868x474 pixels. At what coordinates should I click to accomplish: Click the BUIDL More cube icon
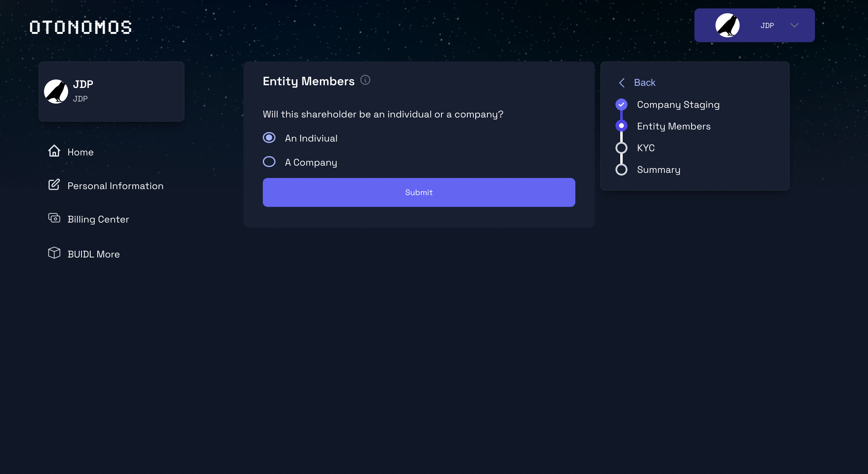[54, 253]
